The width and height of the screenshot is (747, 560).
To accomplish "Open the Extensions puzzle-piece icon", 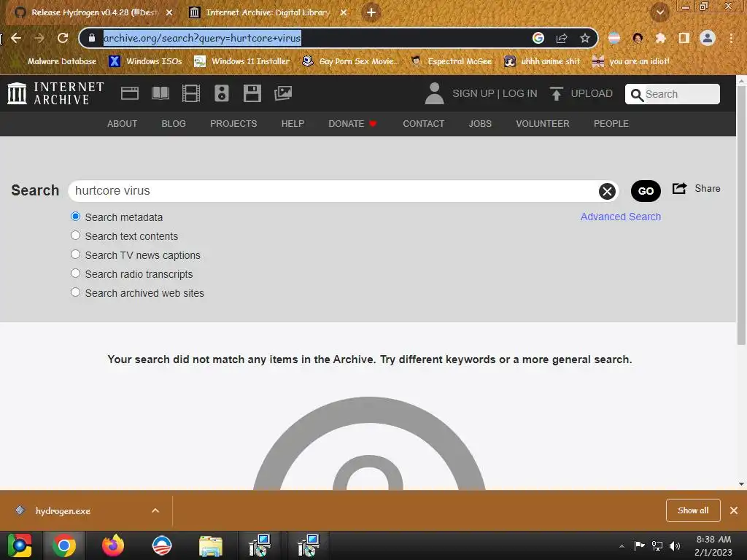I will 661,38.
